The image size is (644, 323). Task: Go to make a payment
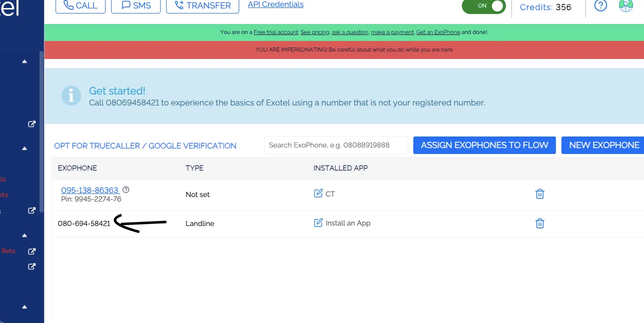pos(392,32)
